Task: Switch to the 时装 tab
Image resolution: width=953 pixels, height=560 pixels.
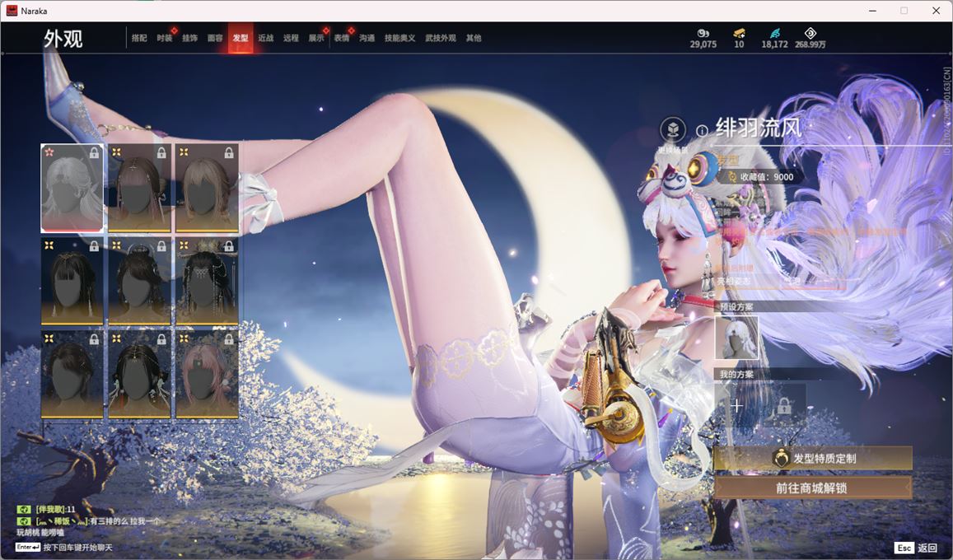Action: 165,38
